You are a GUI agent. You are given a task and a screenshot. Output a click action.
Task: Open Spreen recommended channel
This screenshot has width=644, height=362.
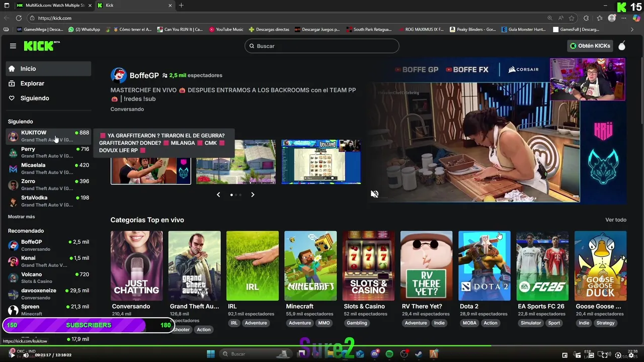coord(49,310)
